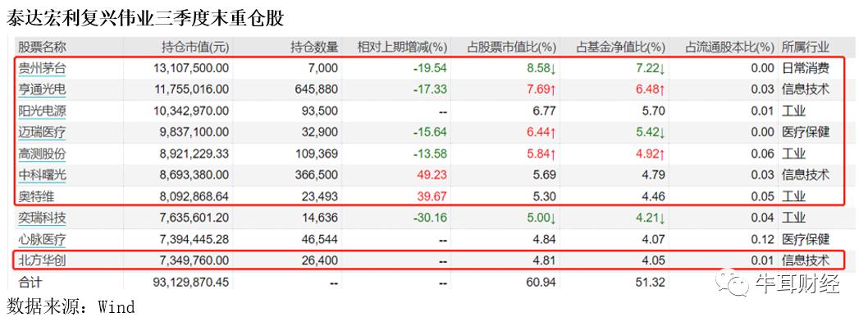Click the 7,000 holding quantity cell
This screenshot has height=322, width=868.
pyautogui.click(x=323, y=69)
